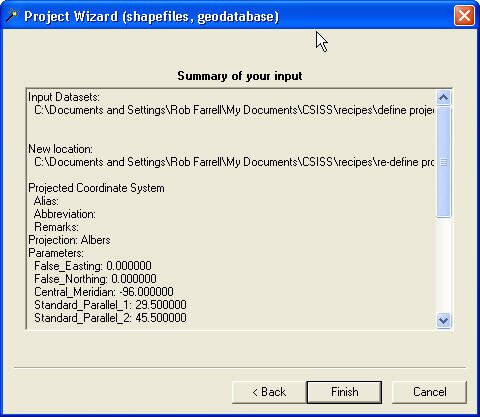Click the False_Northing parameter line
Screen dimensions: 480x417
click(x=95, y=279)
